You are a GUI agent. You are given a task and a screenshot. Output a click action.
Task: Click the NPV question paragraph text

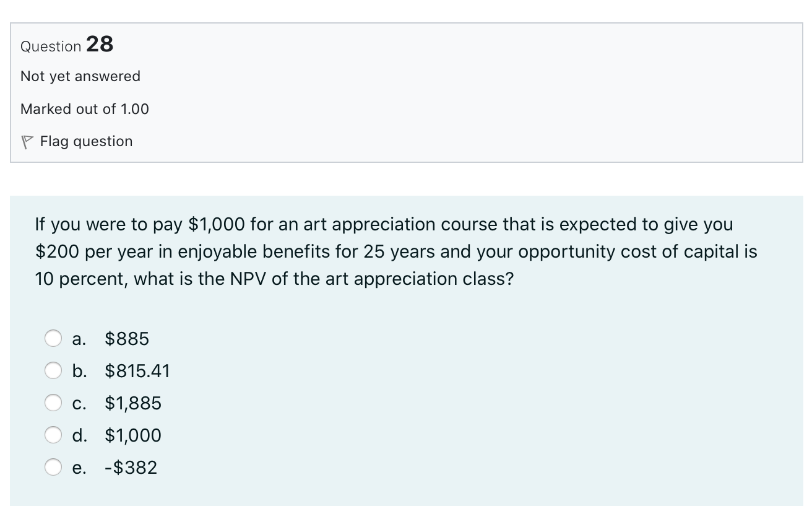click(396, 251)
